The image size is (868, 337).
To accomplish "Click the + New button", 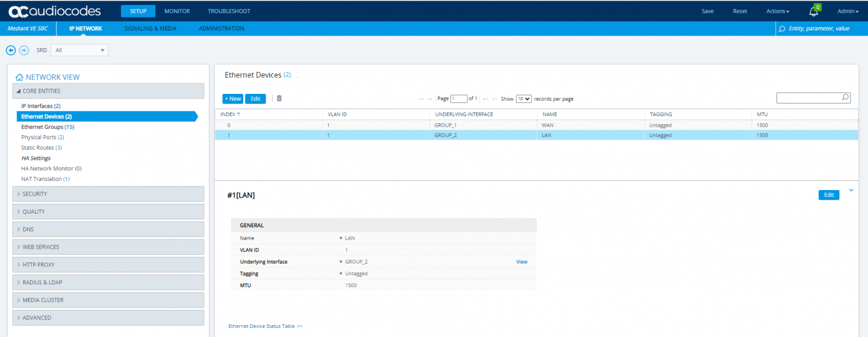I will pos(232,98).
